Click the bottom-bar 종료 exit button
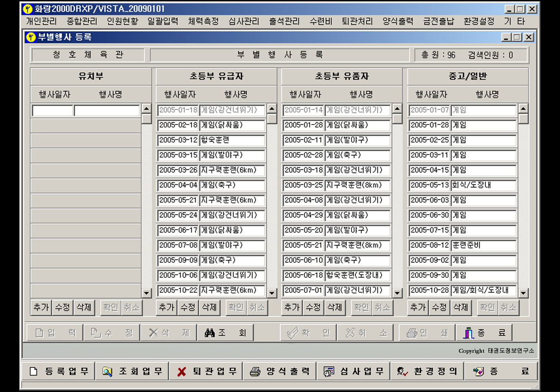560x392 pixels. 501,371
